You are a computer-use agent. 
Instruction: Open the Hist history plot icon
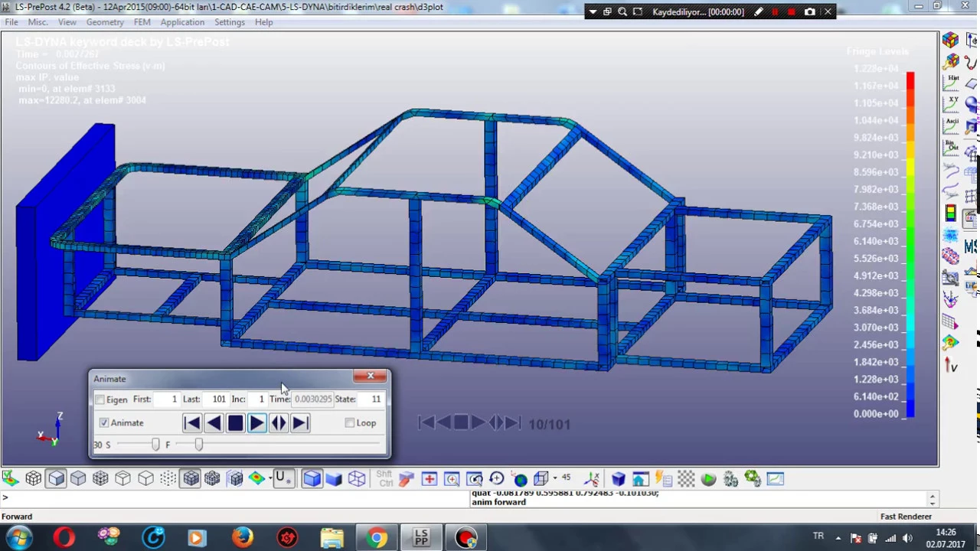952,83
